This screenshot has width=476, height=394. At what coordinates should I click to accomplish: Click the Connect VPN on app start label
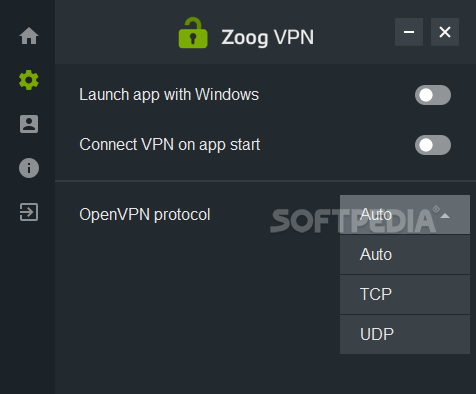[170, 145]
